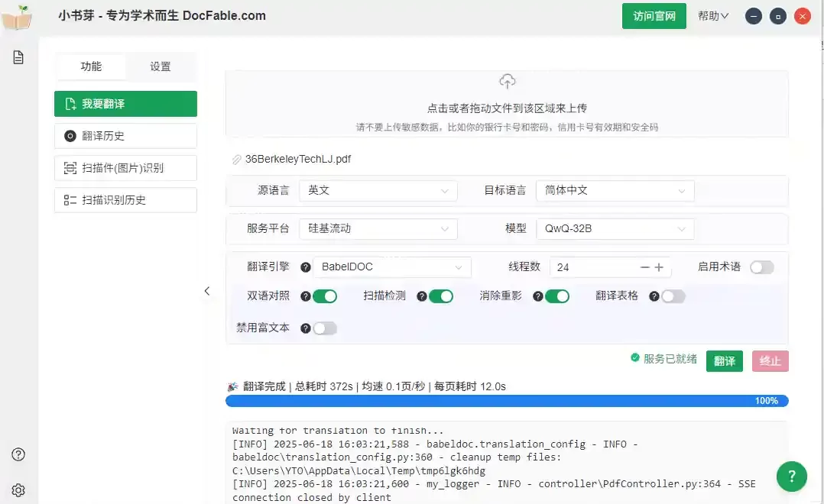Expand the 模型 QwQ-32B dropdown
The width and height of the screenshot is (824, 504).
point(615,228)
